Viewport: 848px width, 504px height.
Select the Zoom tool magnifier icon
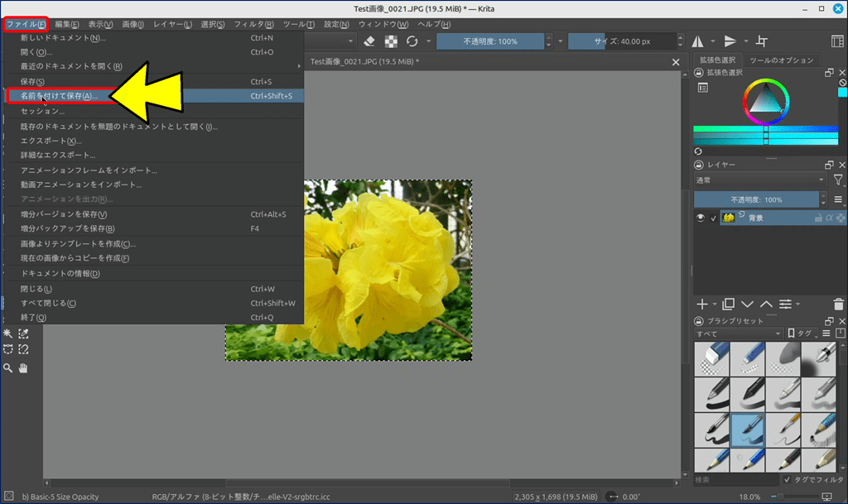(8, 367)
